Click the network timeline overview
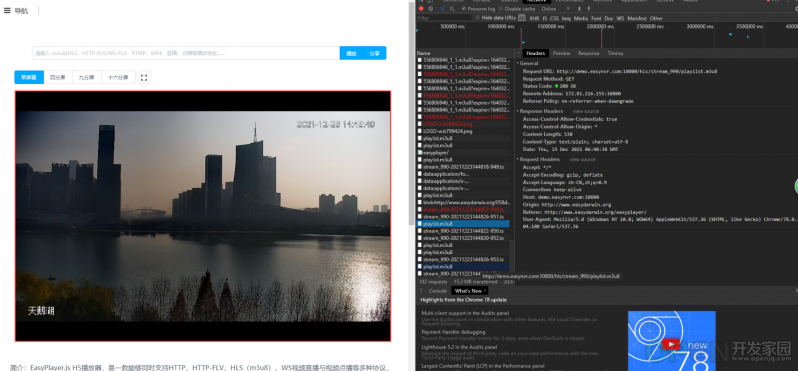The image size is (798, 371). pos(607,35)
